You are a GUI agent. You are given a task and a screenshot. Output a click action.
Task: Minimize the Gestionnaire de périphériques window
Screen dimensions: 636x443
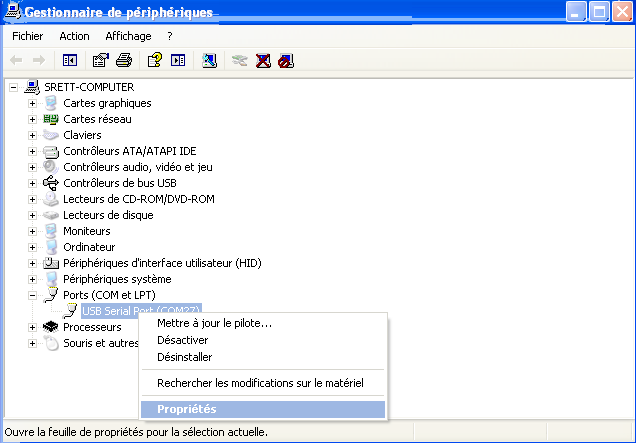pyautogui.click(x=576, y=11)
